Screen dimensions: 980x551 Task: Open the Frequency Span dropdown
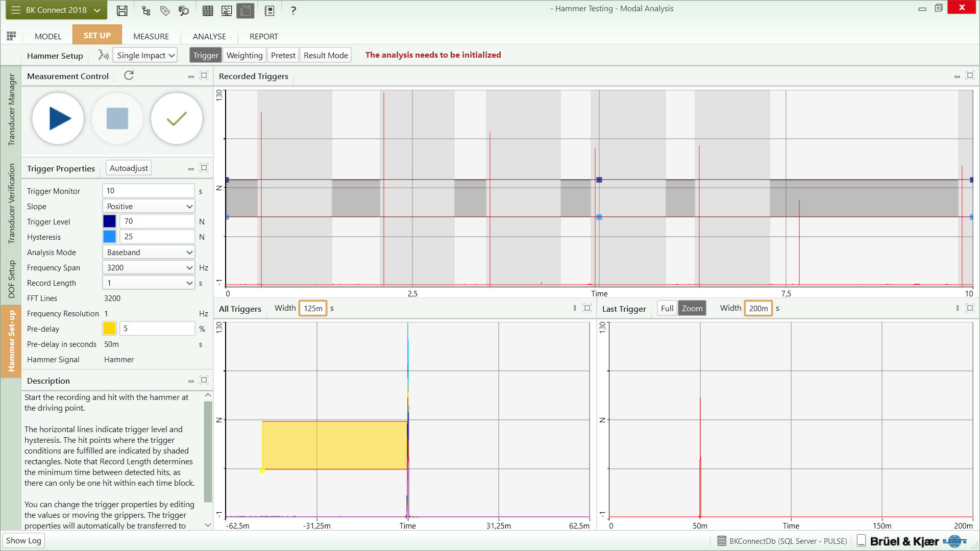(x=149, y=267)
